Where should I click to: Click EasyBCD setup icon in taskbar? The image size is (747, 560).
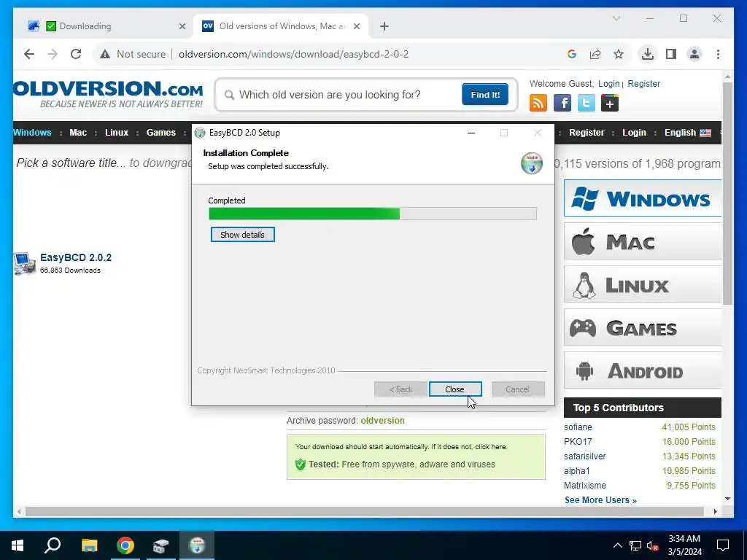click(197, 545)
